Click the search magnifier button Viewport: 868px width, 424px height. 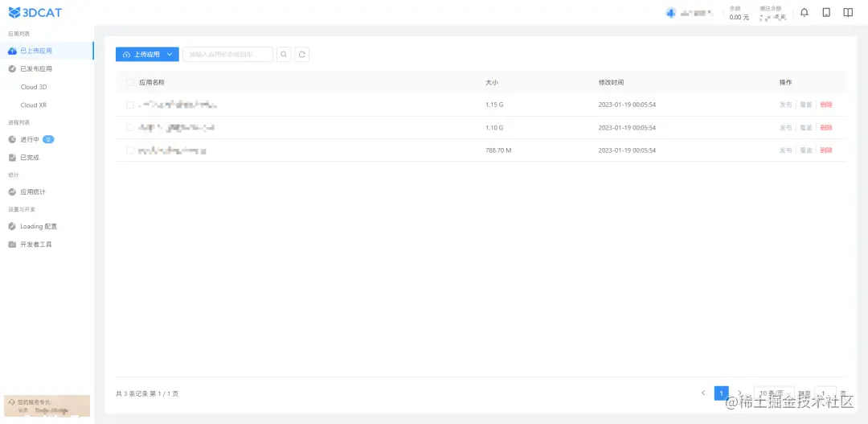pos(284,55)
